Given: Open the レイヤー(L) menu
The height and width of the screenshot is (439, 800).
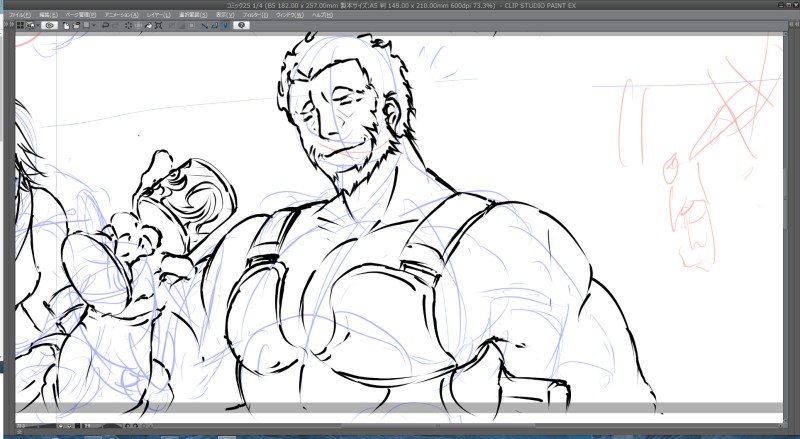Looking at the screenshot, I should pos(159,15).
